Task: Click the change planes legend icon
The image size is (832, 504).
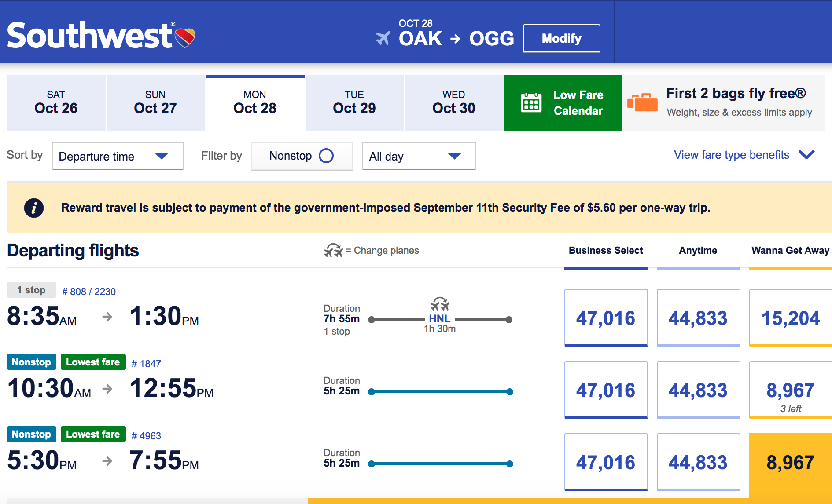Action: pyautogui.click(x=333, y=250)
